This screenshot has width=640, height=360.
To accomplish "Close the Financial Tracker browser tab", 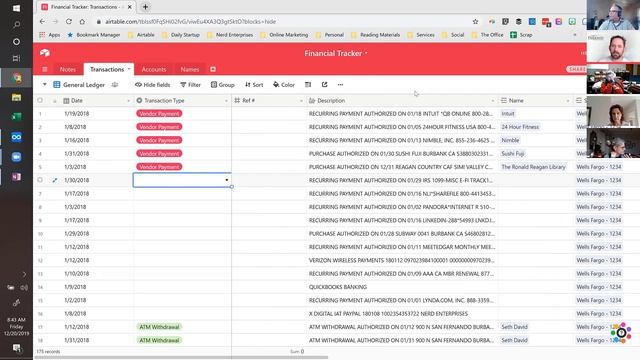I will [x=130, y=7].
